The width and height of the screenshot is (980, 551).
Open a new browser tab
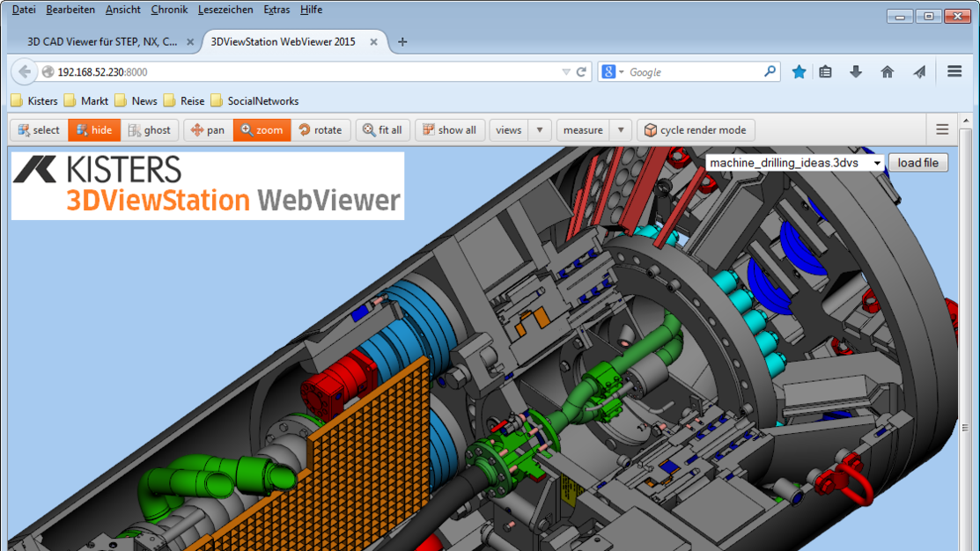coord(402,42)
